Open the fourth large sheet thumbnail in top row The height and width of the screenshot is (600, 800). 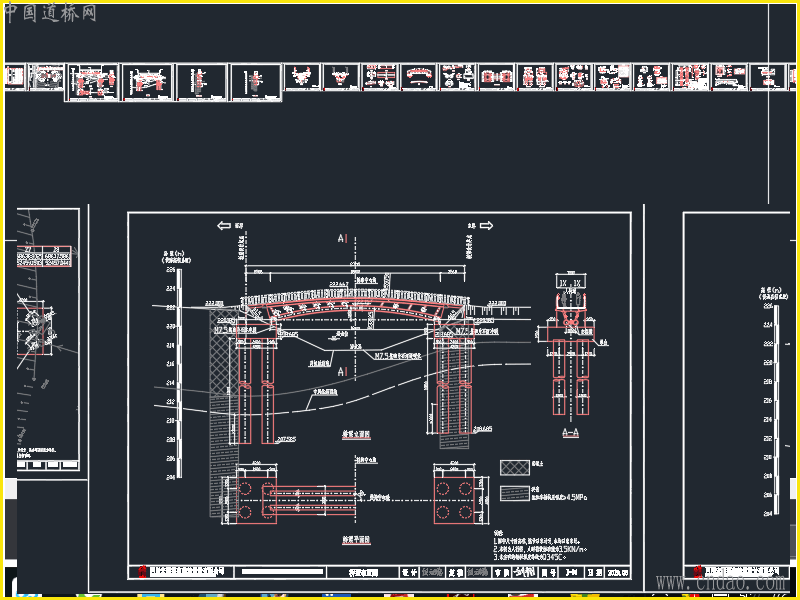tap(148, 82)
